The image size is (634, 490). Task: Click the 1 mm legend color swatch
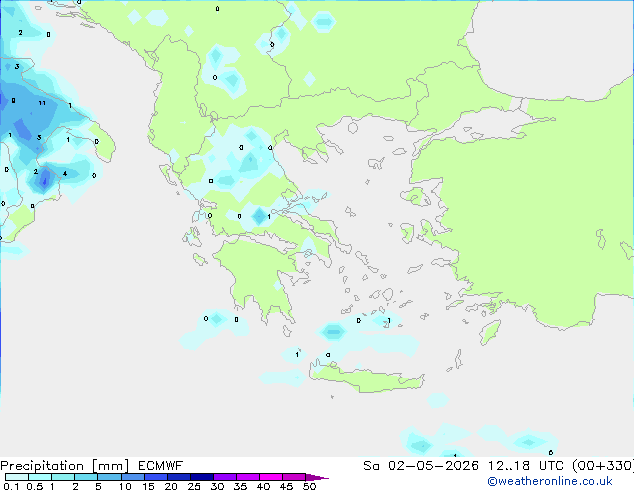[63, 477]
